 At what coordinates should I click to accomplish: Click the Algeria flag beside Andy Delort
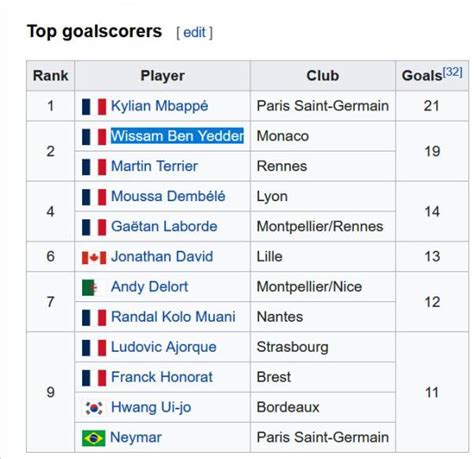[94, 288]
